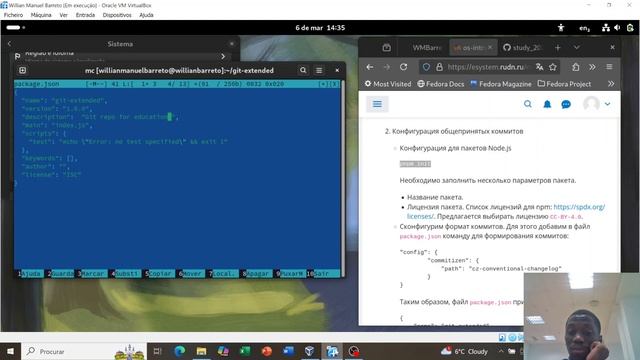This screenshot has width=640, height=360.
Task: Click 3 Marcar in mc function bar
Action: (92, 273)
